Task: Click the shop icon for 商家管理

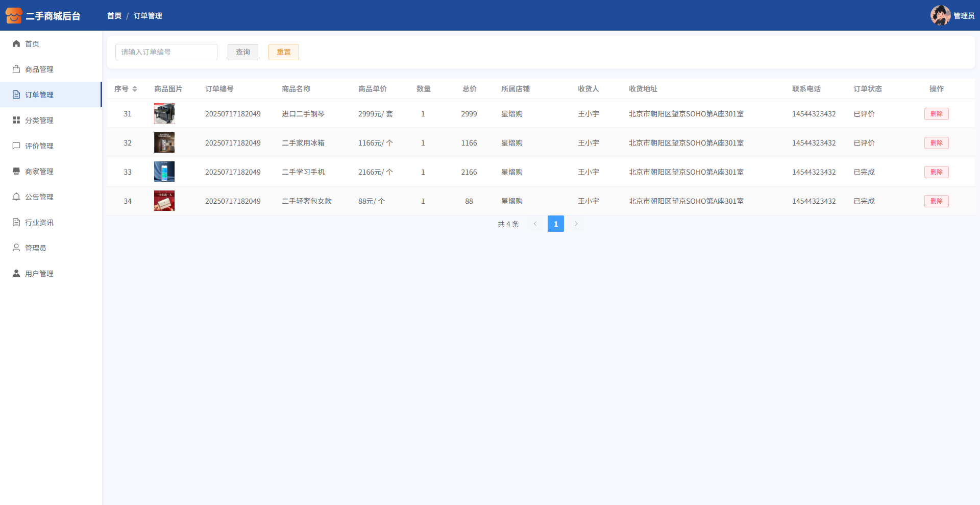Action: [x=16, y=171]
